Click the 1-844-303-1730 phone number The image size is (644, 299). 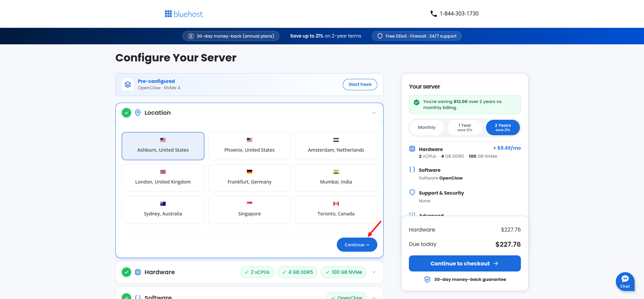click(459, 14)
